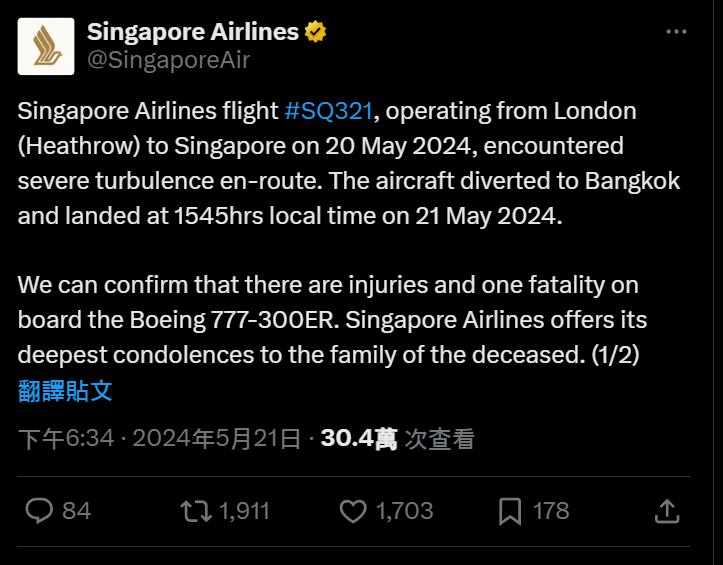Image resolution: width=723 pixels, height=565 pixels.
Task: Click the @SingaporeAir handle
Action: click(168, 60)
